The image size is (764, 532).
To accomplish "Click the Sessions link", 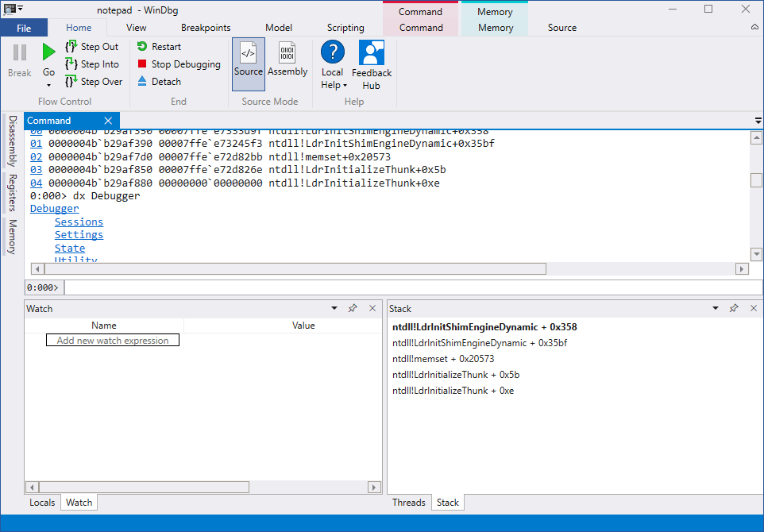I will [79, 222].
